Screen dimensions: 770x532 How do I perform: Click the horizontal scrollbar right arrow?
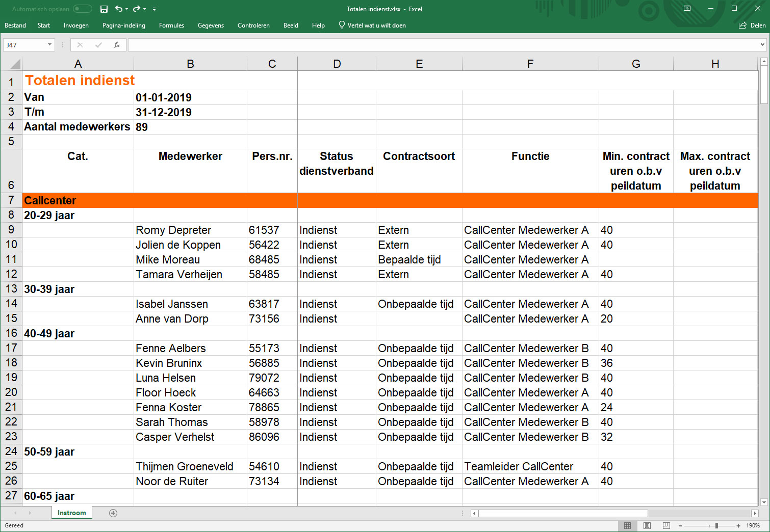pos(755,513)
